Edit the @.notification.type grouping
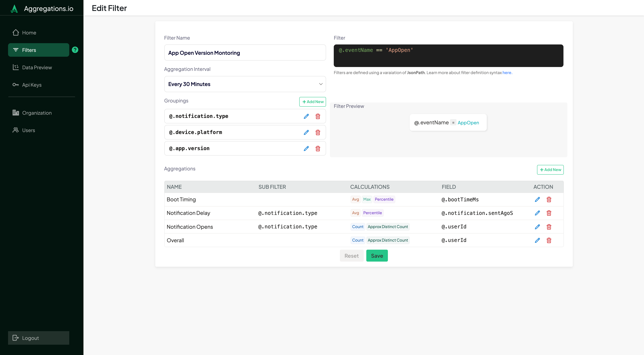644x355 pixels. 306,116
